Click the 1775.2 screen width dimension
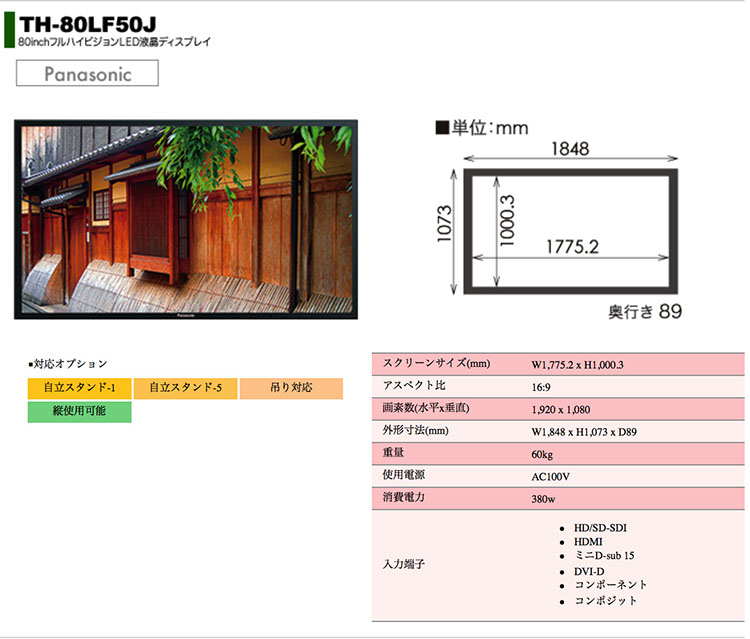The width and height of the screenshot is (750, 639). tap(573, 247)
